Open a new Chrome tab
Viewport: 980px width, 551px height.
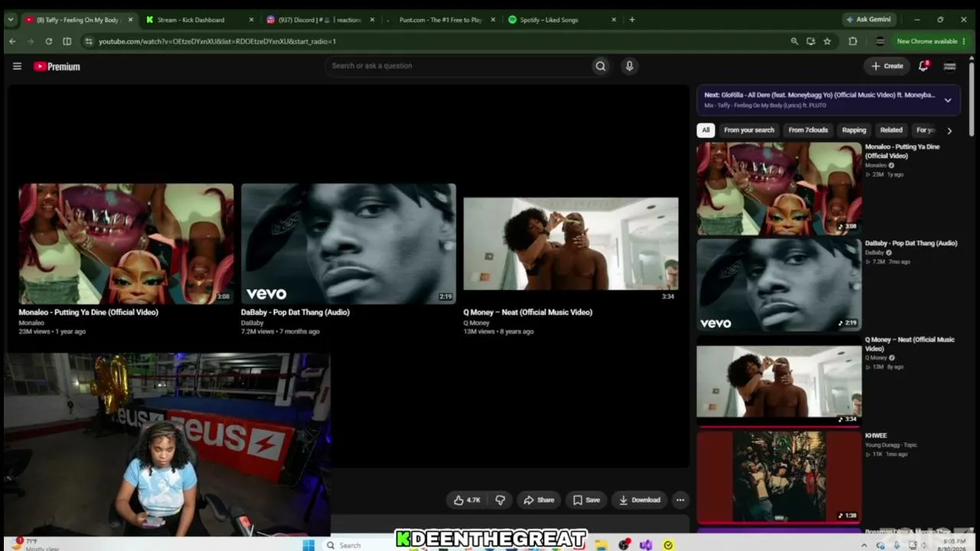[x=632, y=20]
